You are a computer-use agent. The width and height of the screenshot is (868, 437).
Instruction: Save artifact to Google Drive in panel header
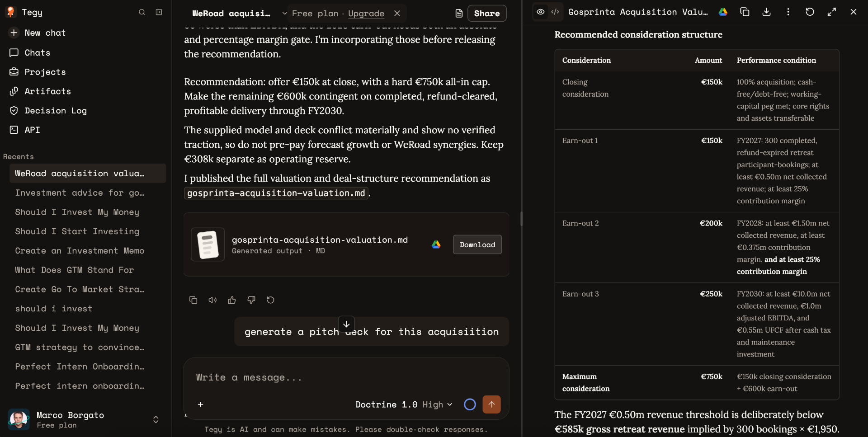point(723,12)
